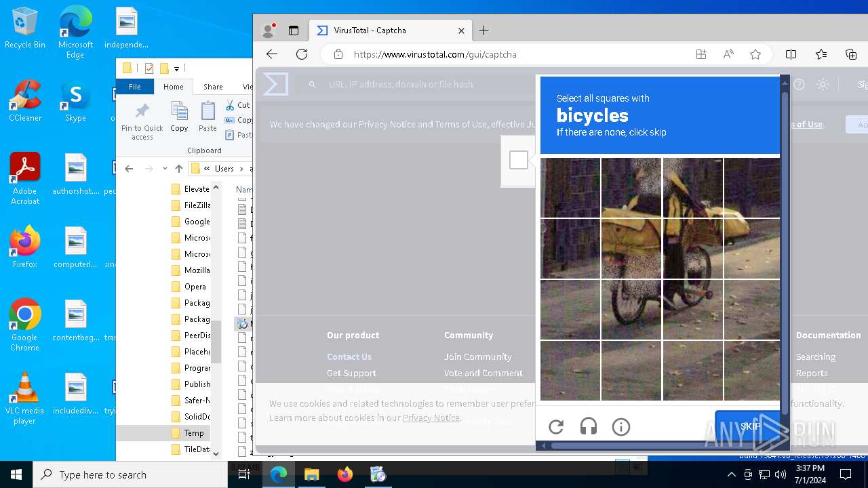Navigate up one folder in Explorer
Image resolution: width=868 pixels, height=488 pixels.
[179, 169]
